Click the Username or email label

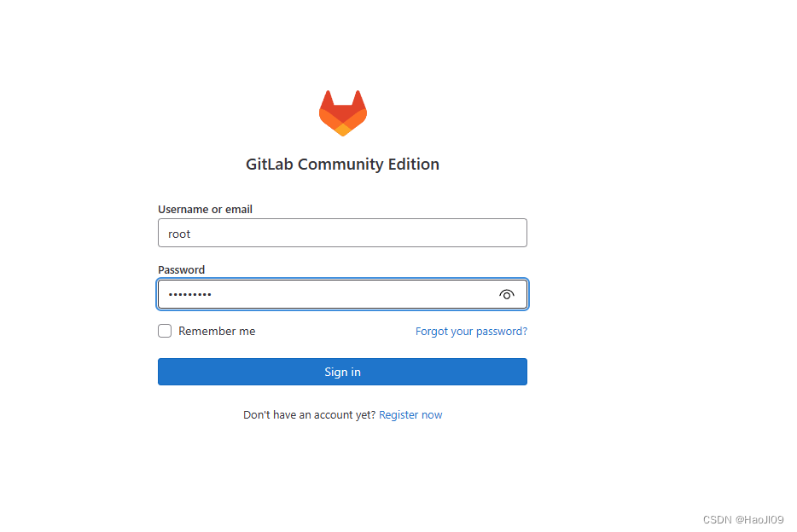(205, 209)
